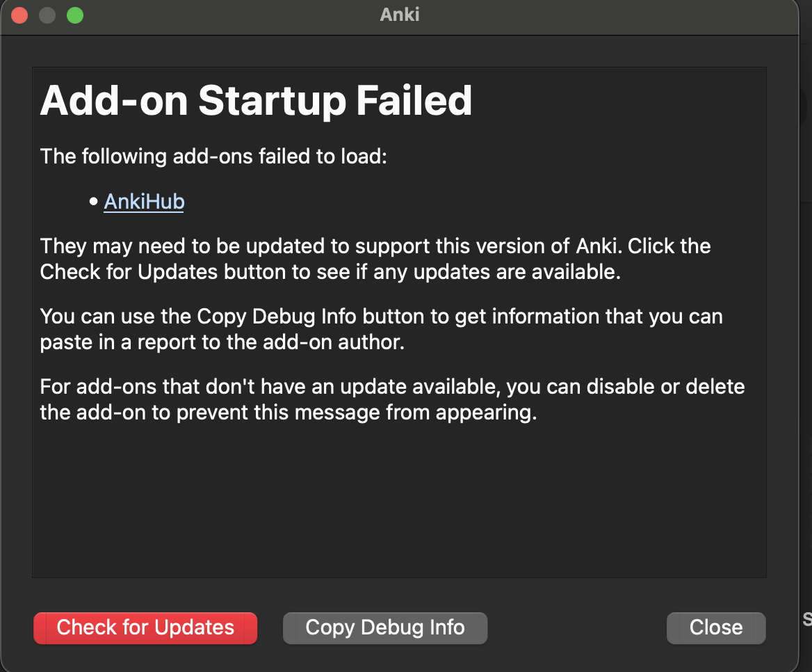The height and width of the screenshot is (672, 812).
Task: Click the bullet point beside AnkiHub
Action: pos(94,202)
